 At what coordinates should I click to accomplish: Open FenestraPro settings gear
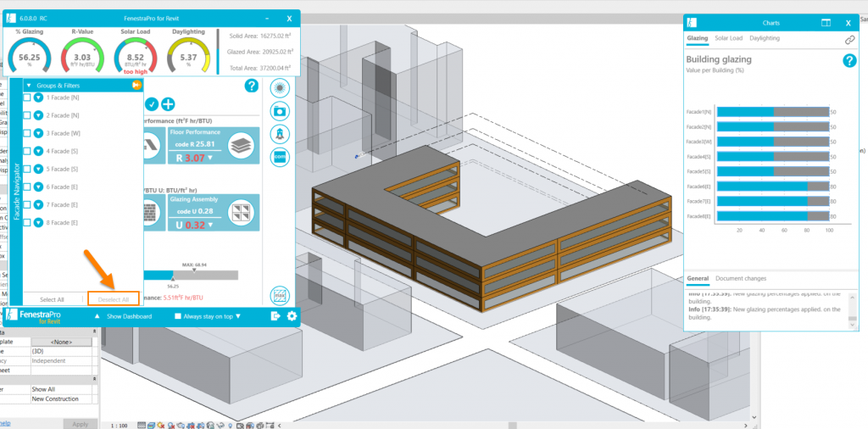click(292, 316)
